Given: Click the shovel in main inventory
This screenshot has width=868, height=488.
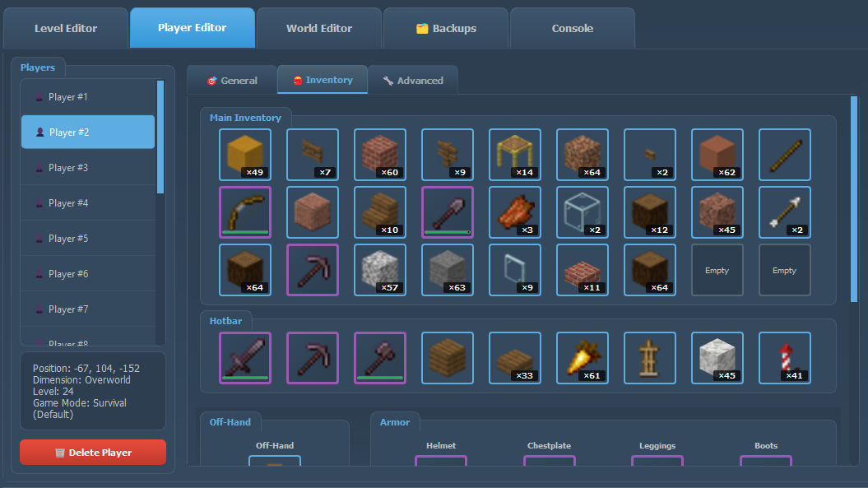Looking at the screenshot, I should 448,212.
